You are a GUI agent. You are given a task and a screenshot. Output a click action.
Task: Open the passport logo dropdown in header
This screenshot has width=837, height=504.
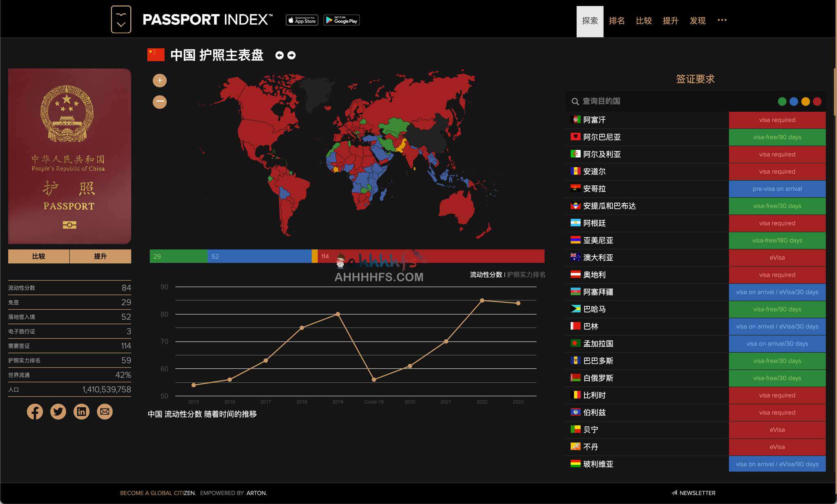click(x=121, y=19)
